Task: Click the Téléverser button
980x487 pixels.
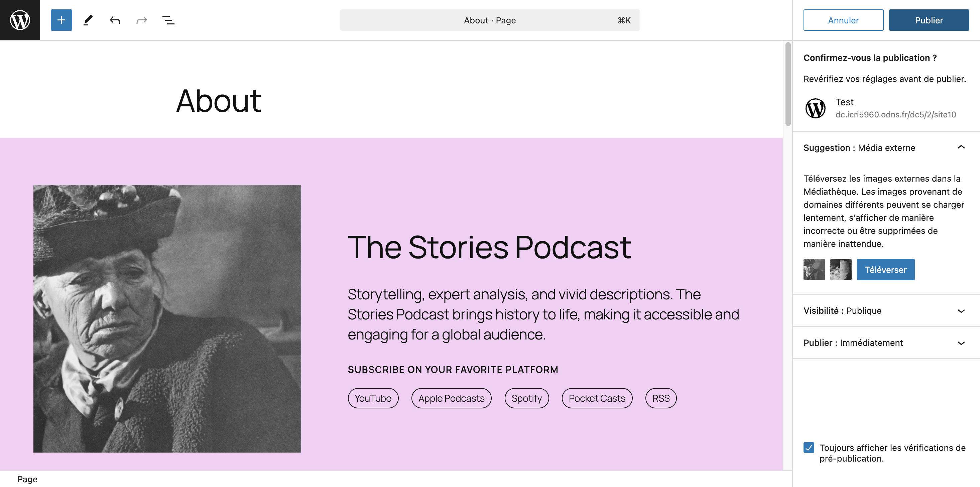Action: (885, 270)
